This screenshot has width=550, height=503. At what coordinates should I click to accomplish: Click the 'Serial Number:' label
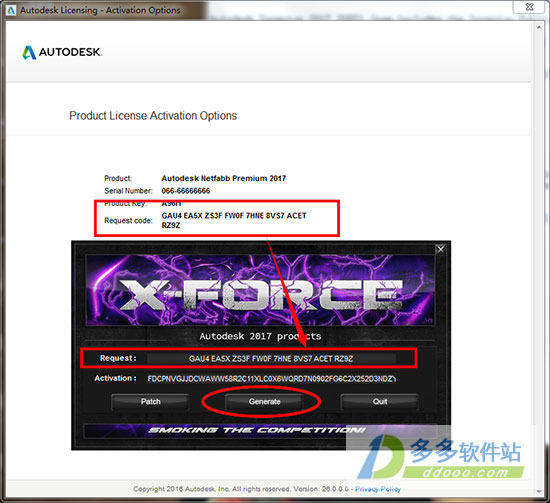tap(128, 191)
